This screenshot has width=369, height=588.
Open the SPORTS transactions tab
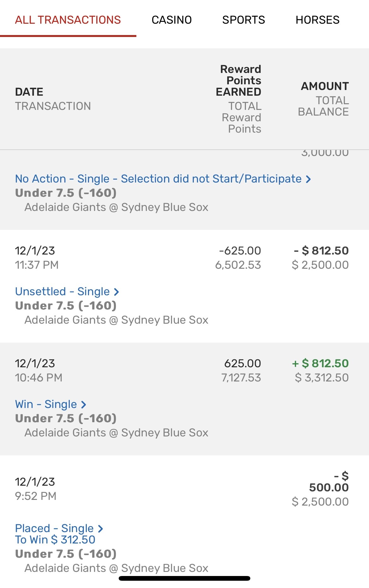[x=243, y=20]
